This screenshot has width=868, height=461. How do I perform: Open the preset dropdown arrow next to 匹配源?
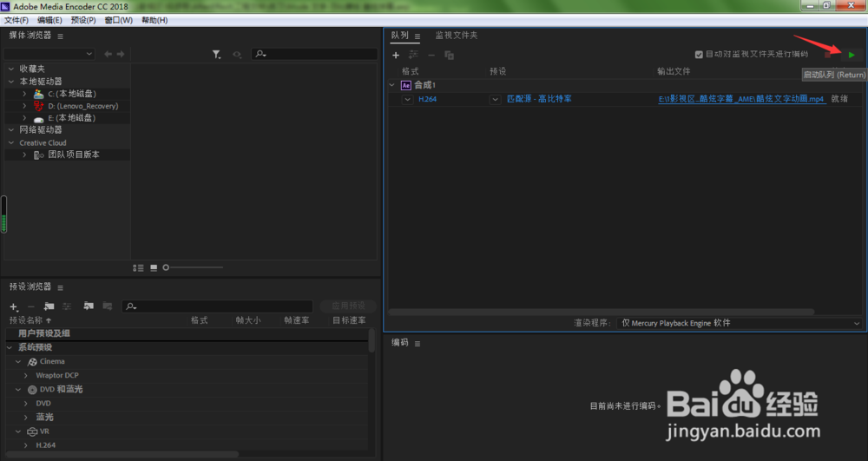click(495, 100)
